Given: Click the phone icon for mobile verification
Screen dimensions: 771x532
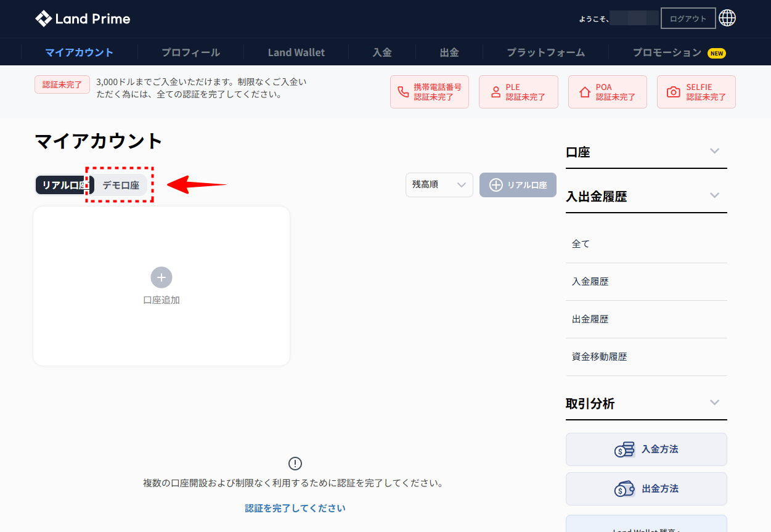Looking at the screenshot, I should coord(403,92).
